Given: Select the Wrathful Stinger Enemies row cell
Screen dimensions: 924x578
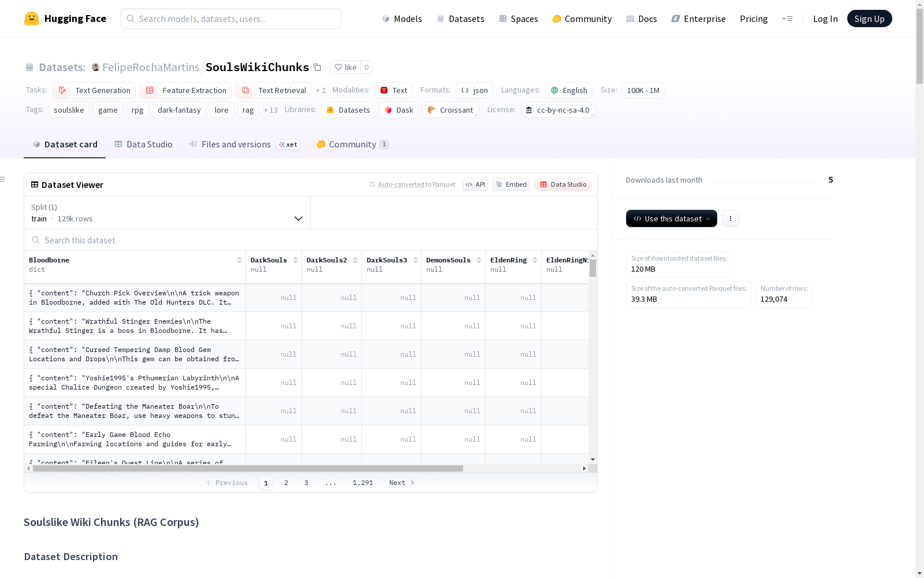Looking at the screenshot, I should [x=135, y=326].
